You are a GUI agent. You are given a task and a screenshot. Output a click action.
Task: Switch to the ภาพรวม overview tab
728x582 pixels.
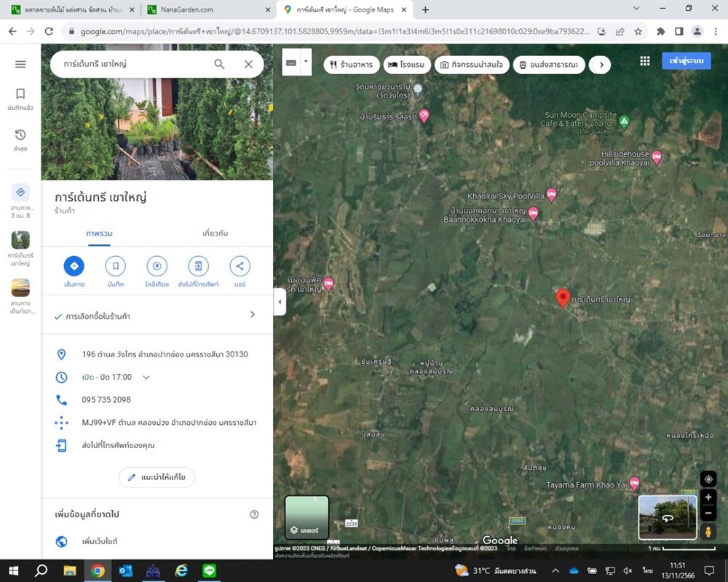coord(99,234)
